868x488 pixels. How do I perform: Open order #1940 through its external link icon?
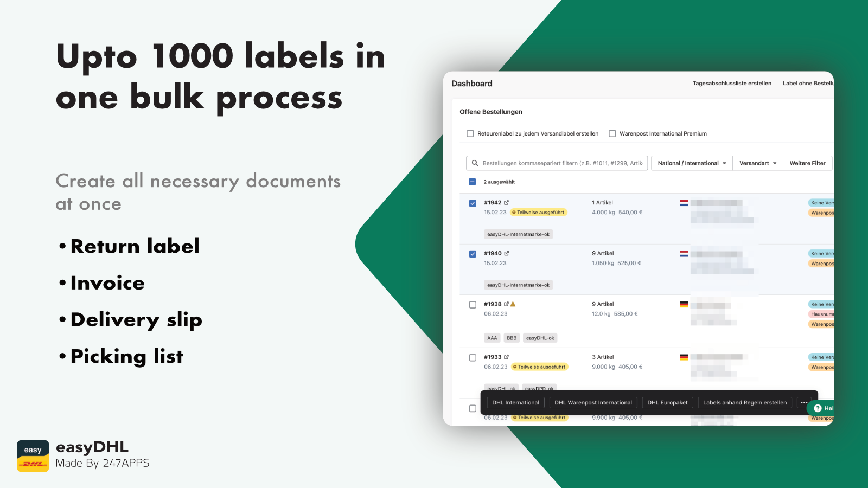pos(506,253)
